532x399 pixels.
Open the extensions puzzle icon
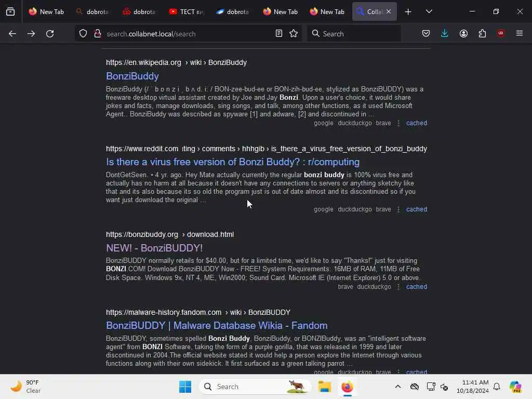pyautogui.click(x=482, y=34)
